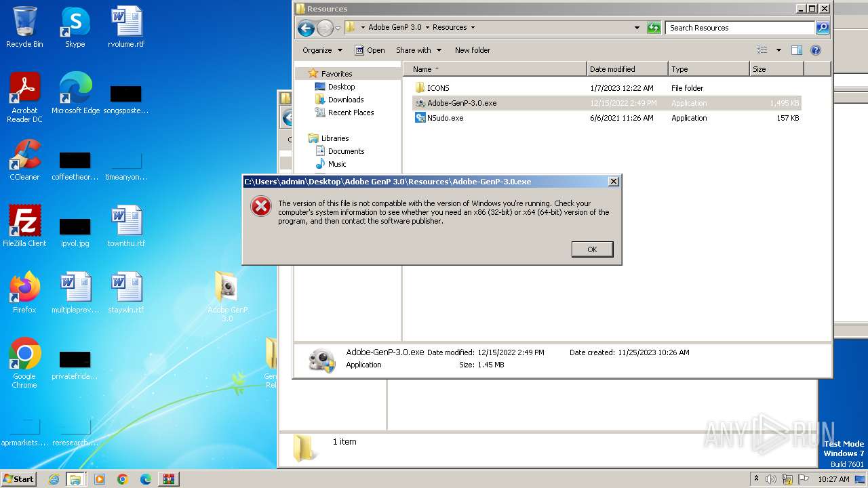Click the taskbar clock showing 10:27 AM
Viewport: 868px width, 488px height.
point(833,479)
